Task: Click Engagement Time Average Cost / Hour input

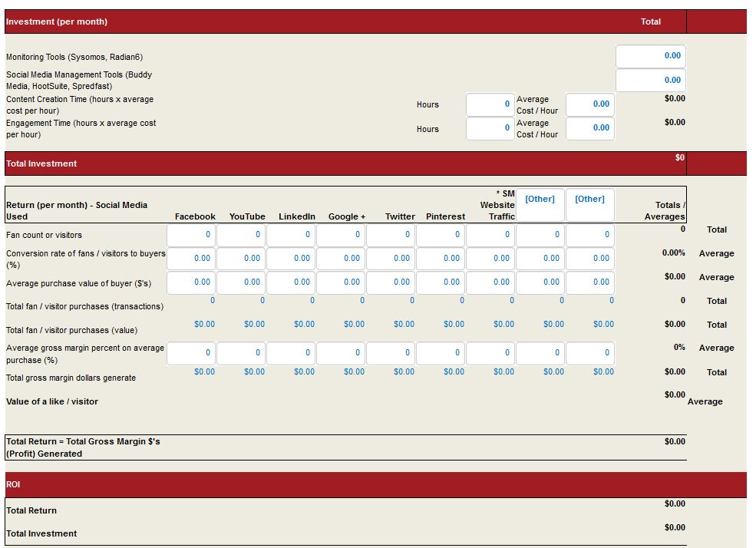Action: tap(589, 128)
